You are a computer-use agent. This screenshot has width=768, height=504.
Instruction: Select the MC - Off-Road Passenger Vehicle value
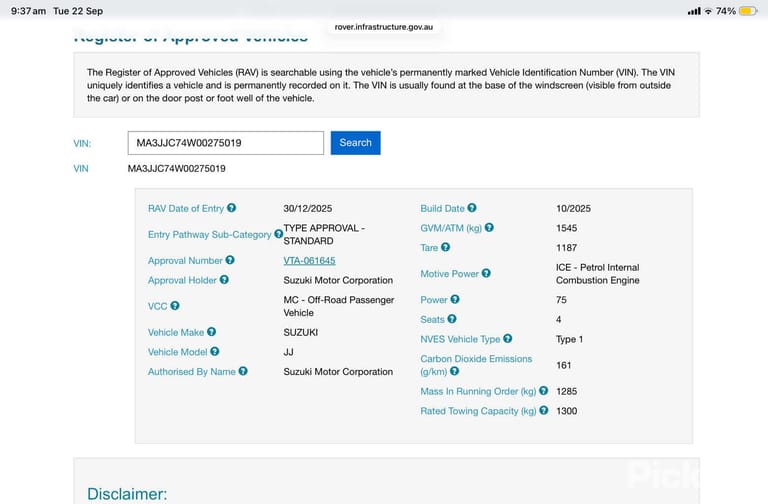tap(338, 306)
